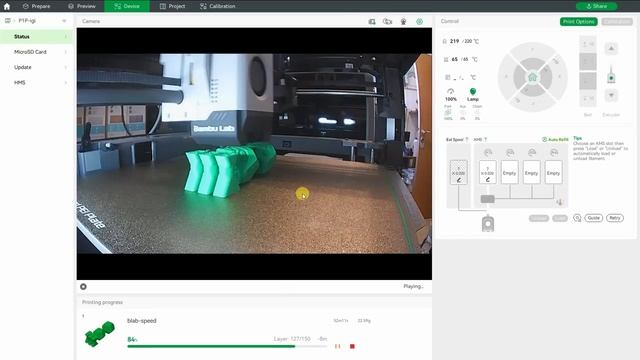Toggle the video recording camera icon
The height and width of the screenshot is (360, 640).
point(403,21)
